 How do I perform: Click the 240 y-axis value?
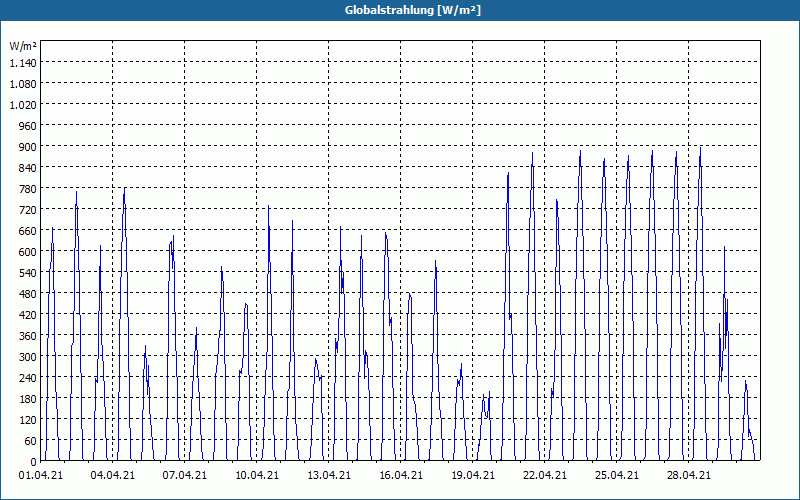[28, 378]
